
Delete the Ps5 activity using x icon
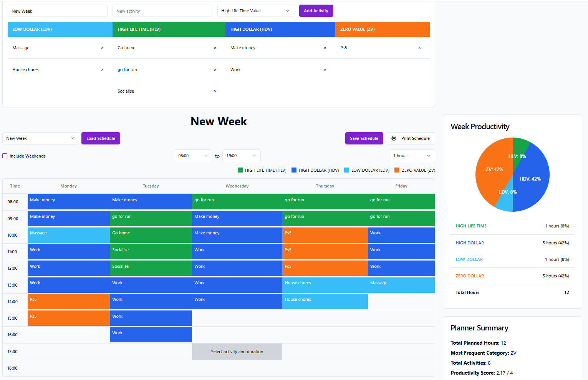(419, 48)
